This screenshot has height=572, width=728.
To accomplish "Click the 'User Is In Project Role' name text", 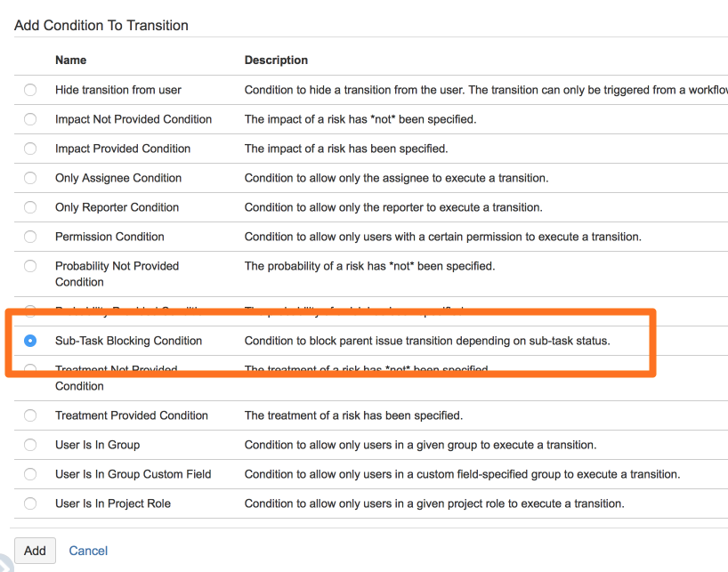I will (x=113, y=504).
